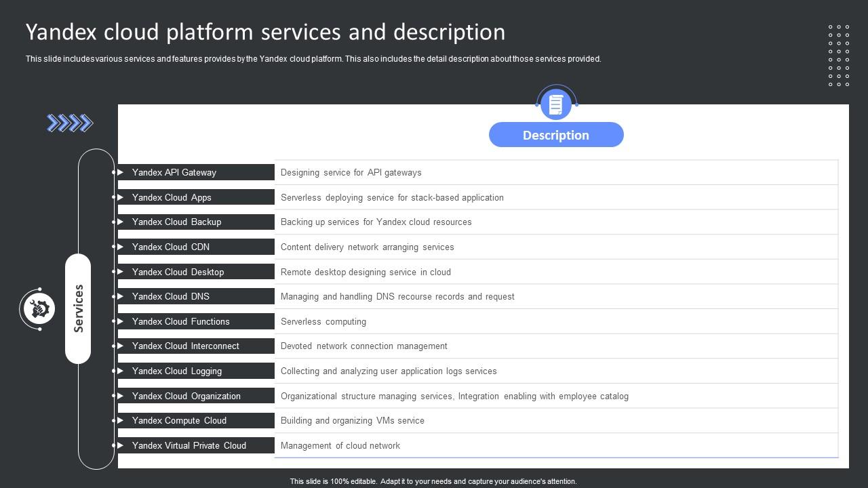Click 'Managing and handling DNS recourse records' text
This screenshot has height=488, width=868.
point(397,296)
